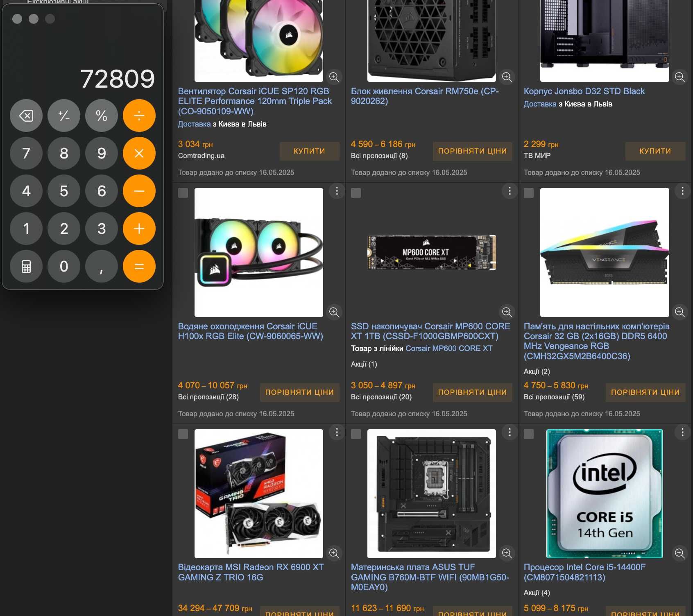Click digit 2 on calculator
Screen dimensions: 693x616
[x=64, y=229]
